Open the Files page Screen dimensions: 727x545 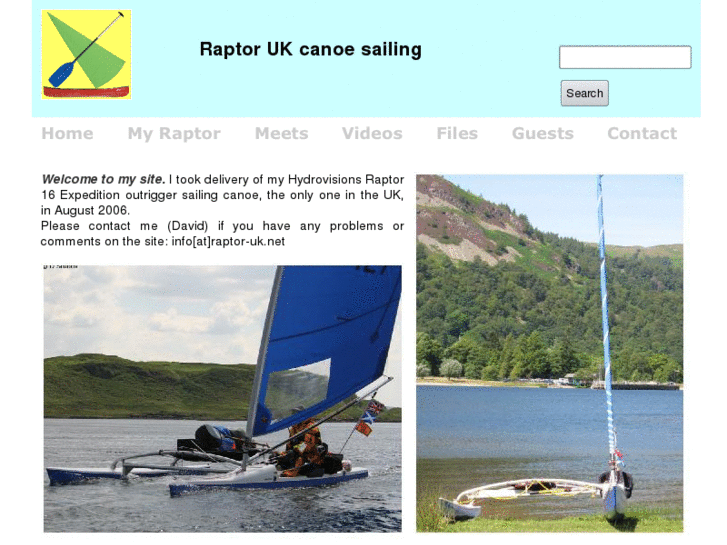[457, 134]
